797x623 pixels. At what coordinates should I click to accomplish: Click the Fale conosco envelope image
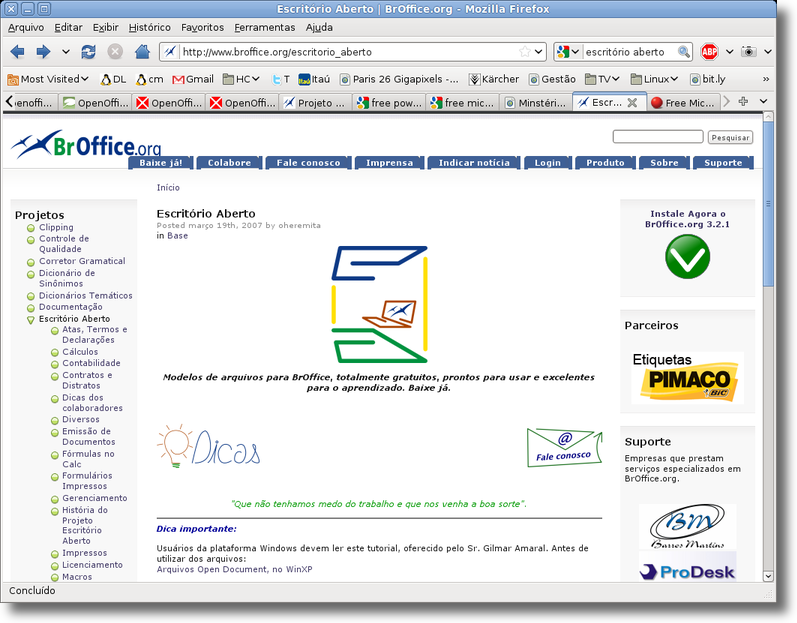pos(565,447)
